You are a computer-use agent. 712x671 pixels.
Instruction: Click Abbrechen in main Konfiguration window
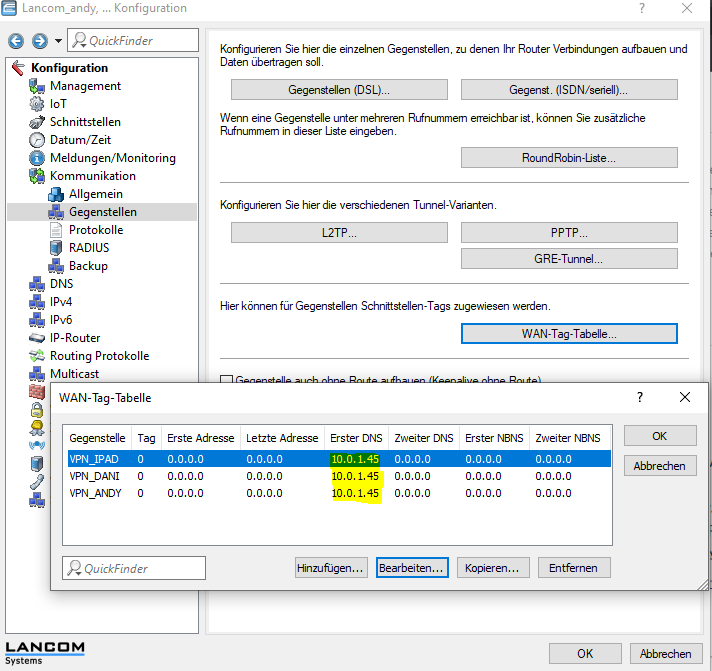(666, 653)
